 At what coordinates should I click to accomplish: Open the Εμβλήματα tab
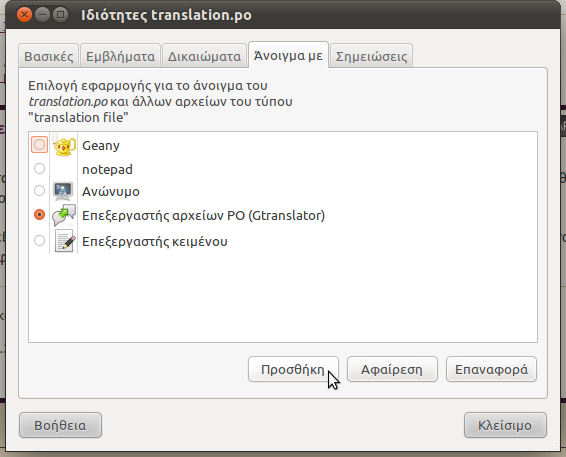tap(120, 56)
